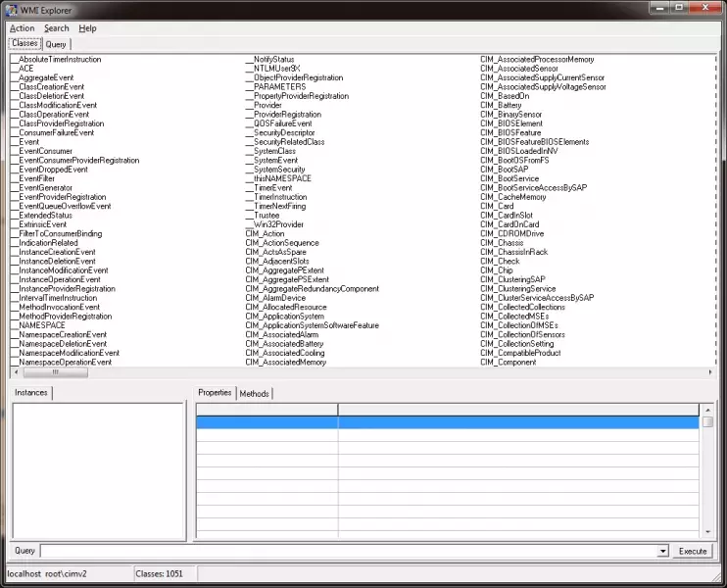Click the up arrow of properties scrollbar
This screenshot has height=588, width=727.
pyautogui.click(x=707, y=410)
